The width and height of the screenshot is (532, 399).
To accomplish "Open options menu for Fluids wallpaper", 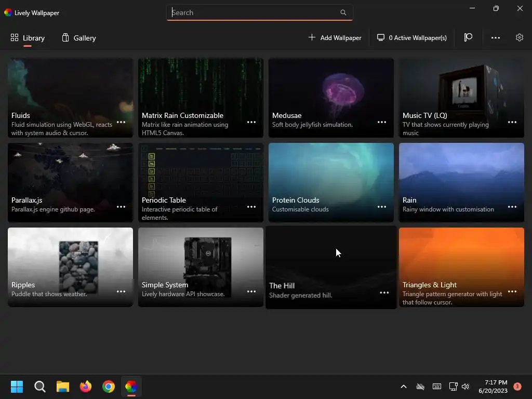I will point(121,122).
